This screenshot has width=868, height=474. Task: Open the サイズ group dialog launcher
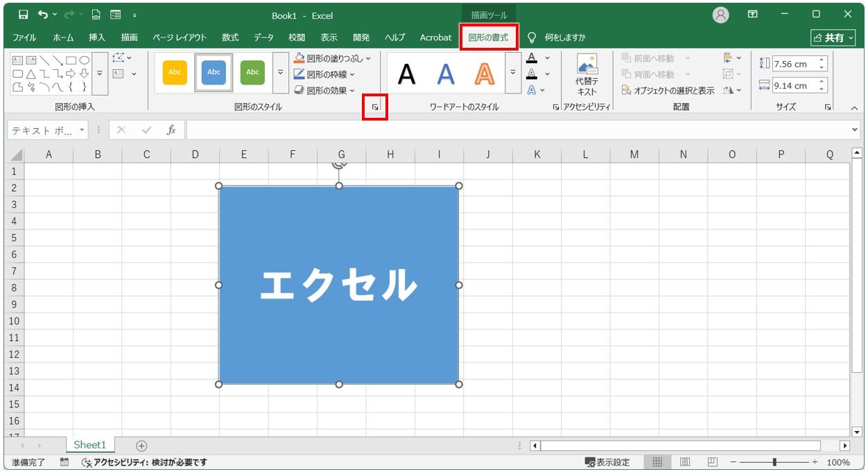(x=828, y=107)
